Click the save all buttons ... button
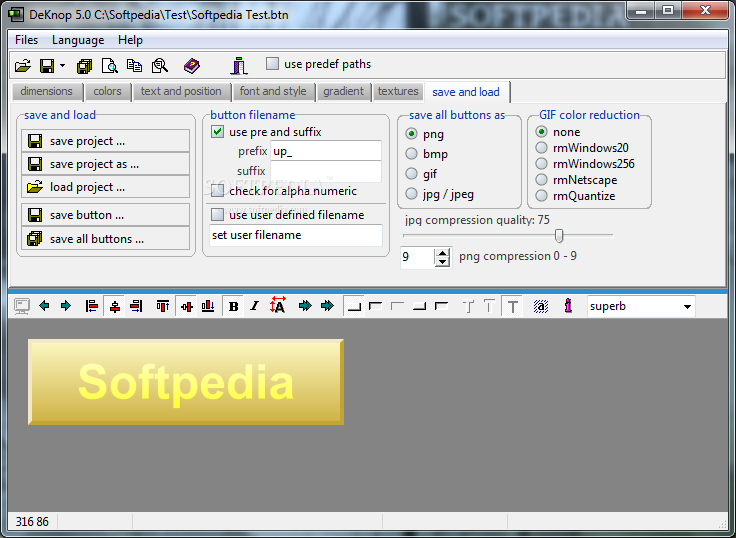Screen dimensions: 736x538 coord(106,238)
